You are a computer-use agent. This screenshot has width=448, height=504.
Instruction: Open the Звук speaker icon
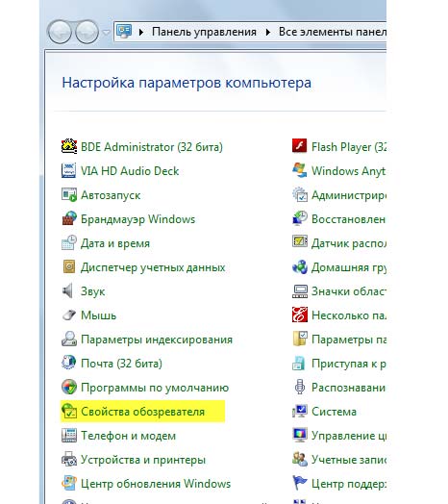click(x=68, y=290)
